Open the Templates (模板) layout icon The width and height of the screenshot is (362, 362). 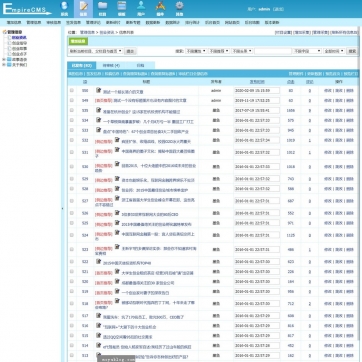point(122,8)
